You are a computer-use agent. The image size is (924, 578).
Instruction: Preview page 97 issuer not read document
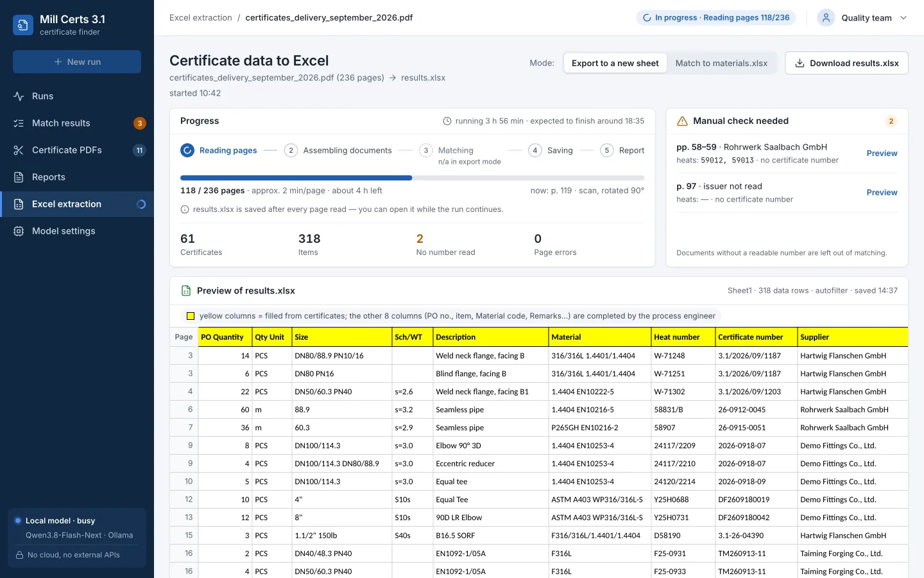(x=882, y=193)
